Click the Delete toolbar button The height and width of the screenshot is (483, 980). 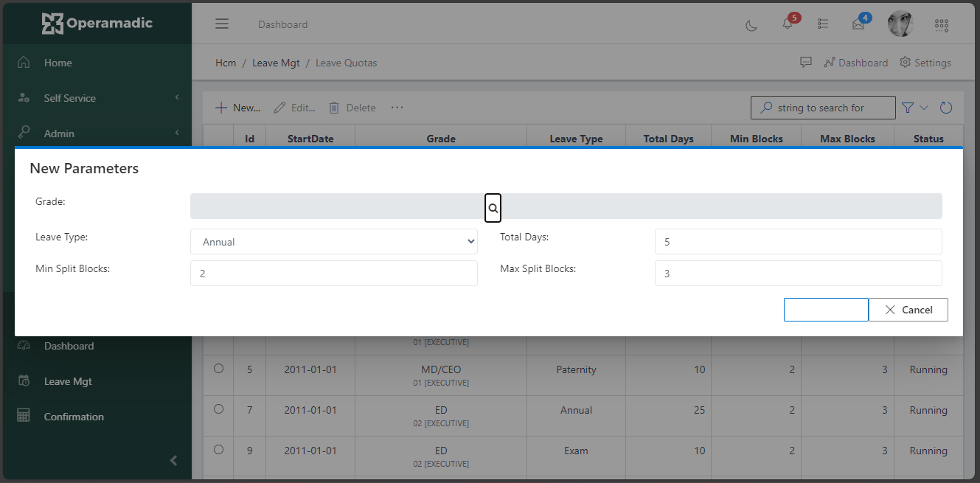click(352, 108)
